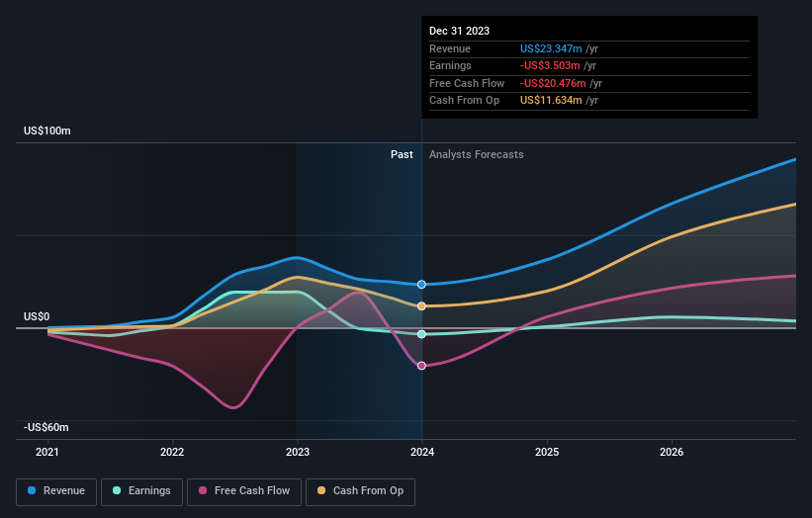Click the US$100m y-axis label
The width and height of the screenshot is (812, 518).
(x=47, y=130)
